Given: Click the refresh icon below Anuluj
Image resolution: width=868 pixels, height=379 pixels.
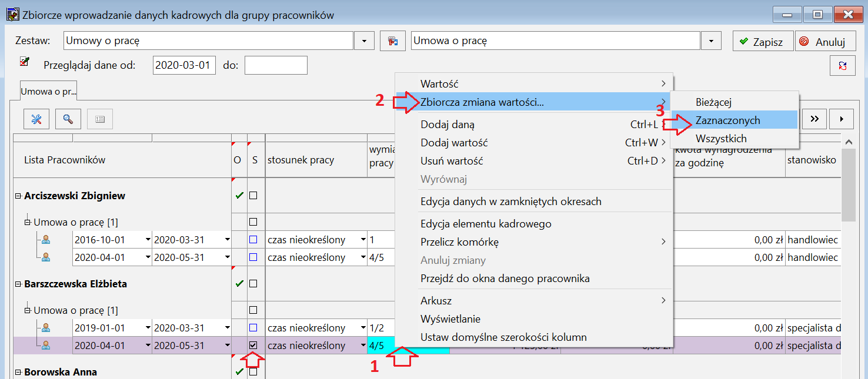Looking at the screenshot, I should pos(842,65).
